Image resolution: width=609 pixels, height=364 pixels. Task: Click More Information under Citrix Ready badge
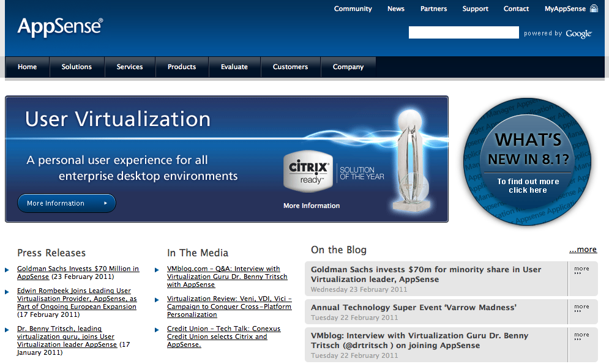[x=312, y=206]
